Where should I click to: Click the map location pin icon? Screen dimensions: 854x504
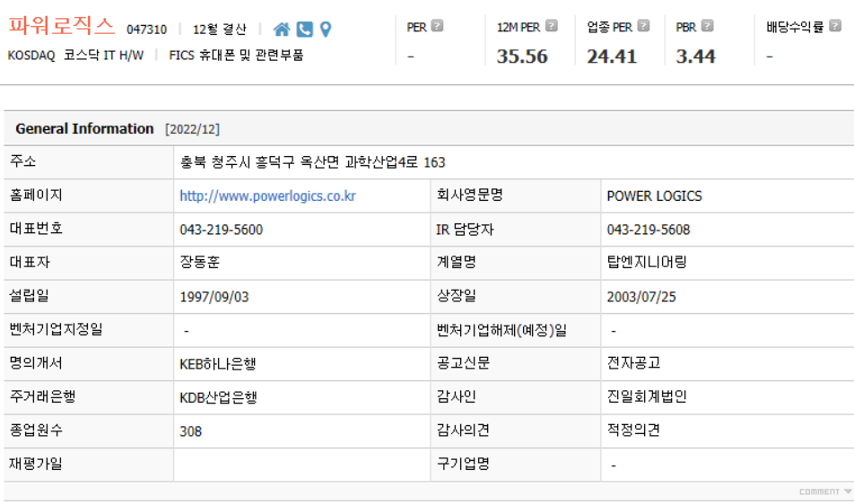[x=326, y=30]
